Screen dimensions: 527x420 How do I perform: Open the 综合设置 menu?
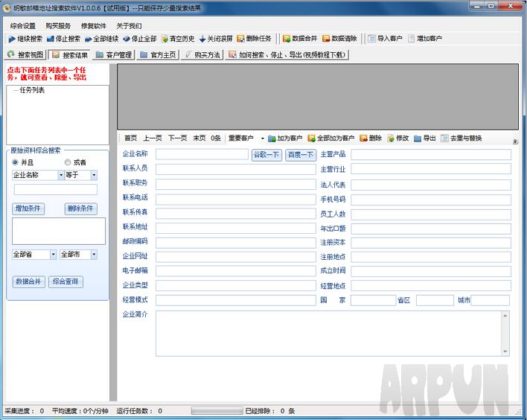(x=23, y=25)
